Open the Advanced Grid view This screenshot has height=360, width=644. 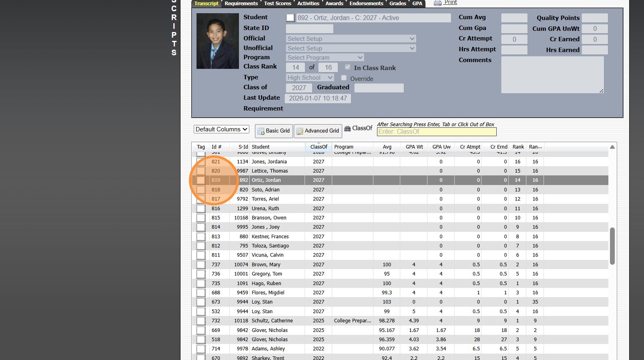318,131
